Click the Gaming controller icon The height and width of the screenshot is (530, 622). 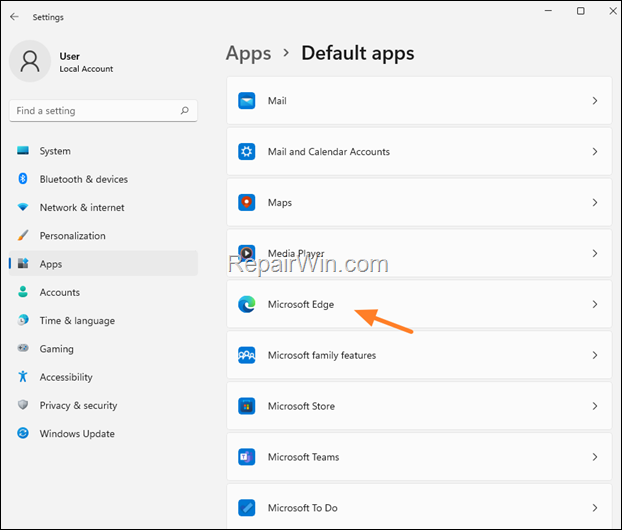[23, 348]
